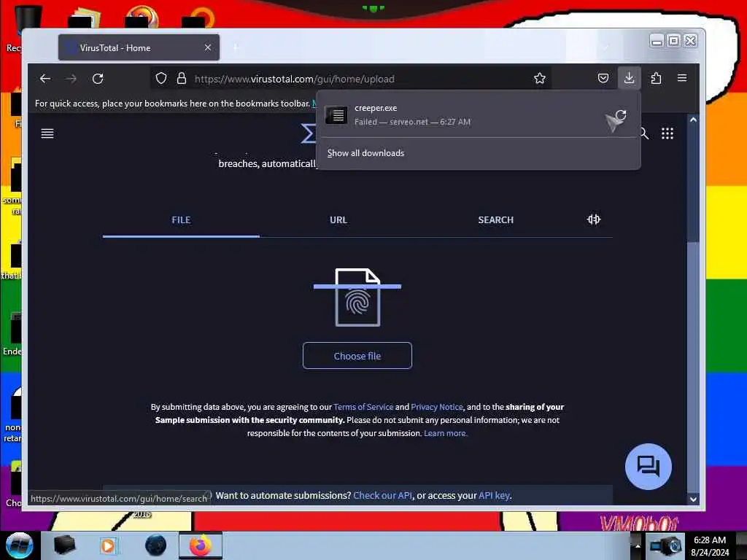This screenshot has height=560, width=747.
Task: Open Show all downloads
Action: pos(365,153)
